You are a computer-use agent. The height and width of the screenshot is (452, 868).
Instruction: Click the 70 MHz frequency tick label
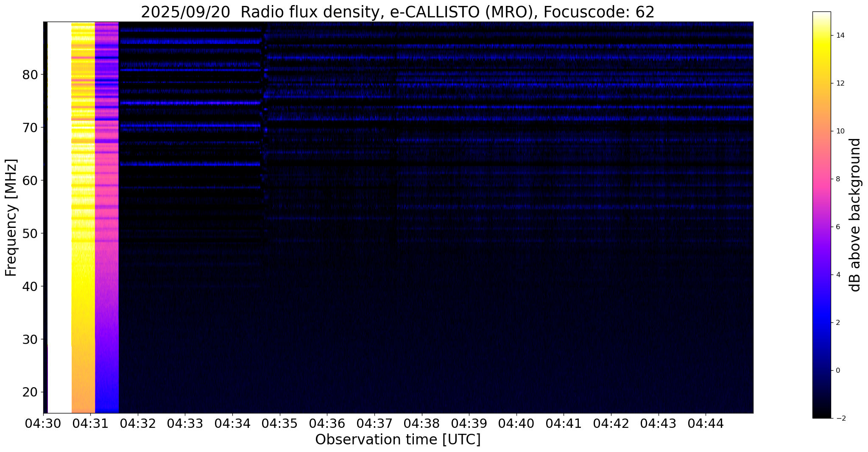(x=30, y=128)
